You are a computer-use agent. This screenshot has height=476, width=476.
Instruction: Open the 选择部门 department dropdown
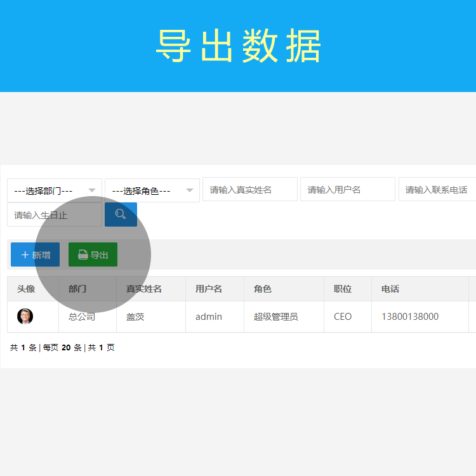(55, 190)
